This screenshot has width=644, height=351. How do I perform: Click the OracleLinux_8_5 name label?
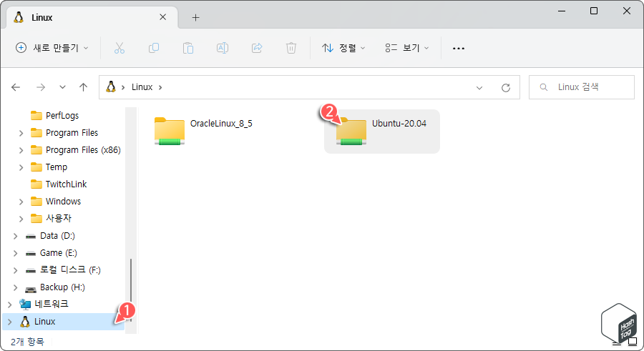click(221, 124)
